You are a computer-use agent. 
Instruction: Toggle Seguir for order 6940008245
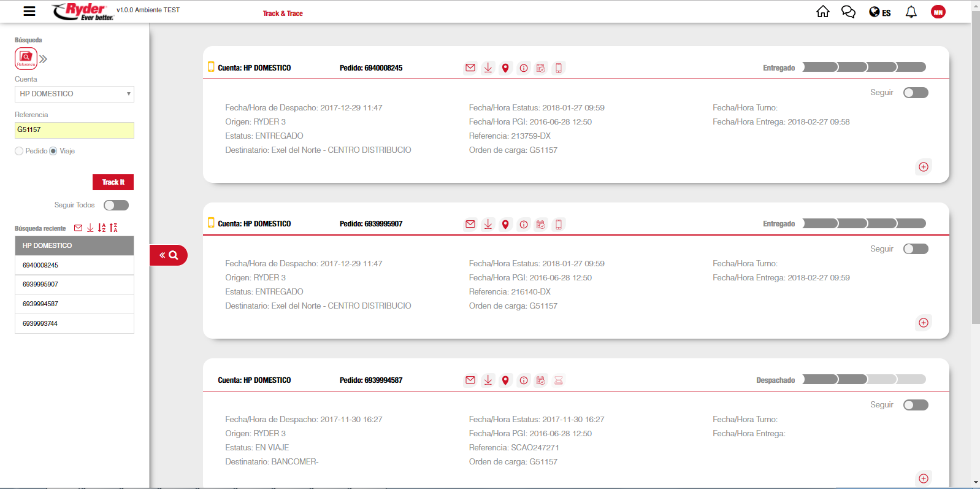click(915, 93)
